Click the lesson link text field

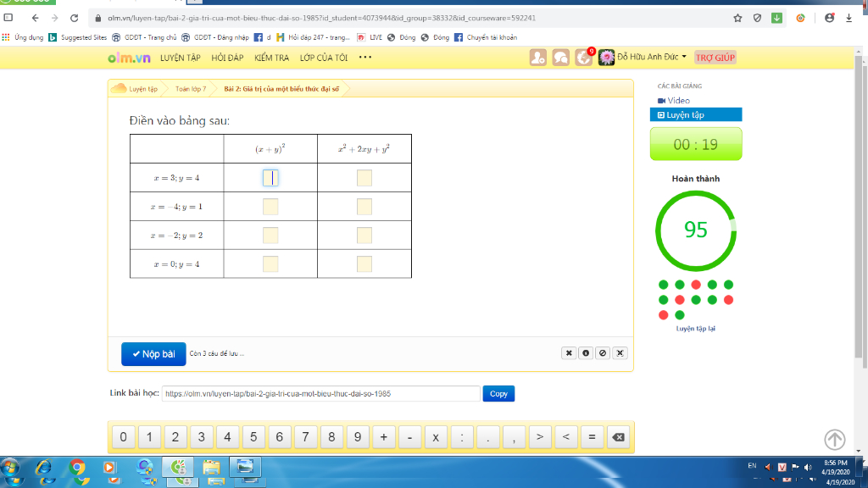click(320, 393)
